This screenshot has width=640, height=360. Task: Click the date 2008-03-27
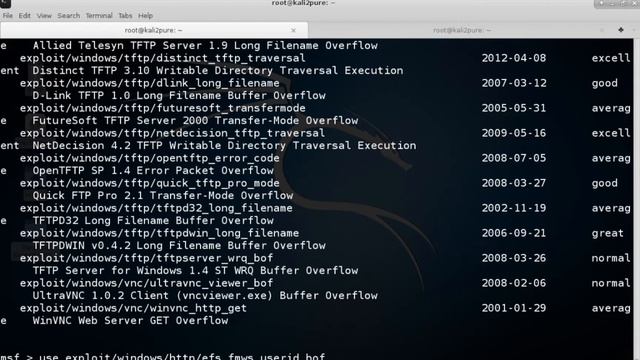click(x=514, y=183)
